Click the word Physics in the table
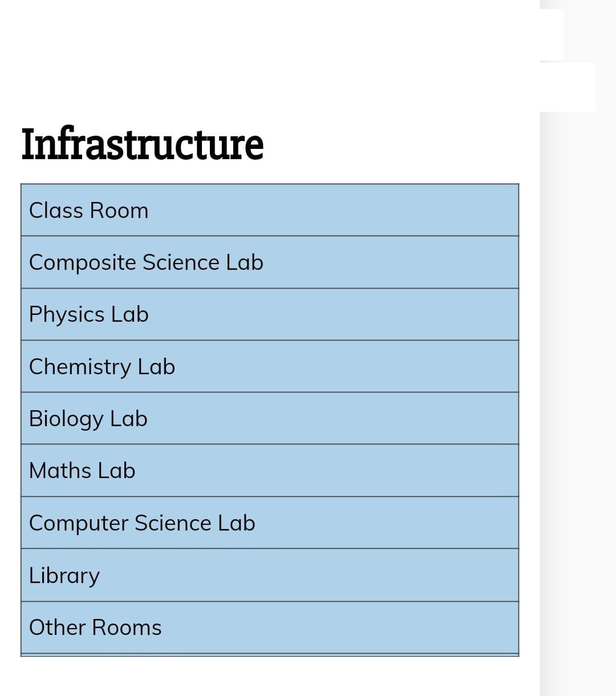This screenshot has height=696, width=616. 67,315
